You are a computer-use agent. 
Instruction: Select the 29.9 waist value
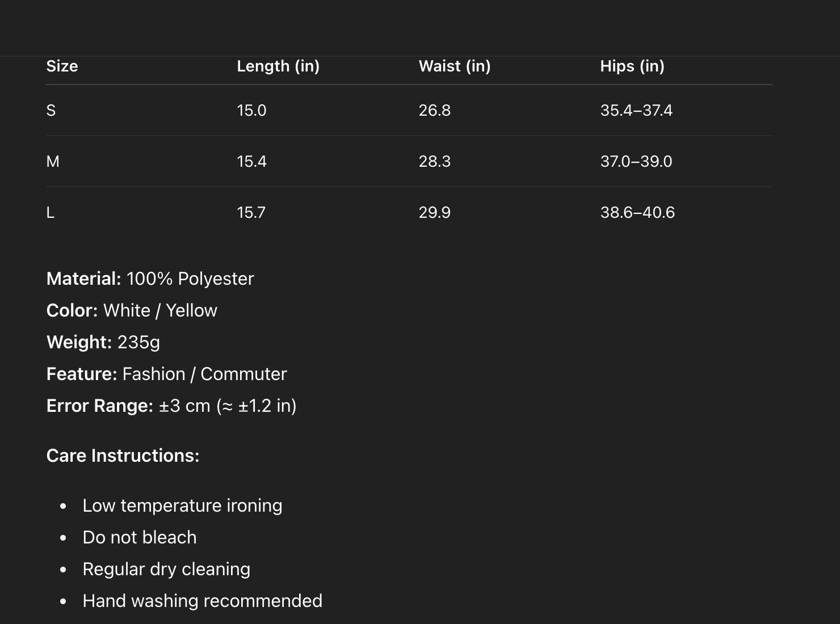click(435, 213)
